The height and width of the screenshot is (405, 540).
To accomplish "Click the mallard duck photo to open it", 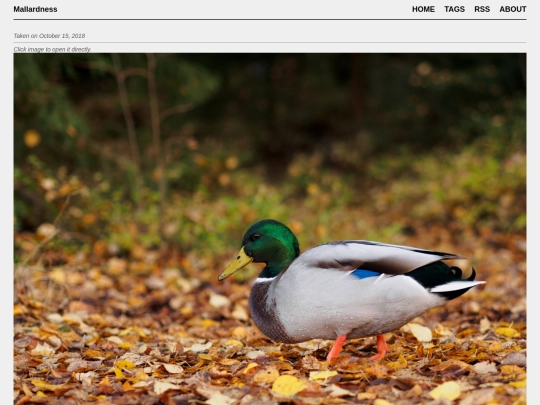I will (x=270, y=229).
